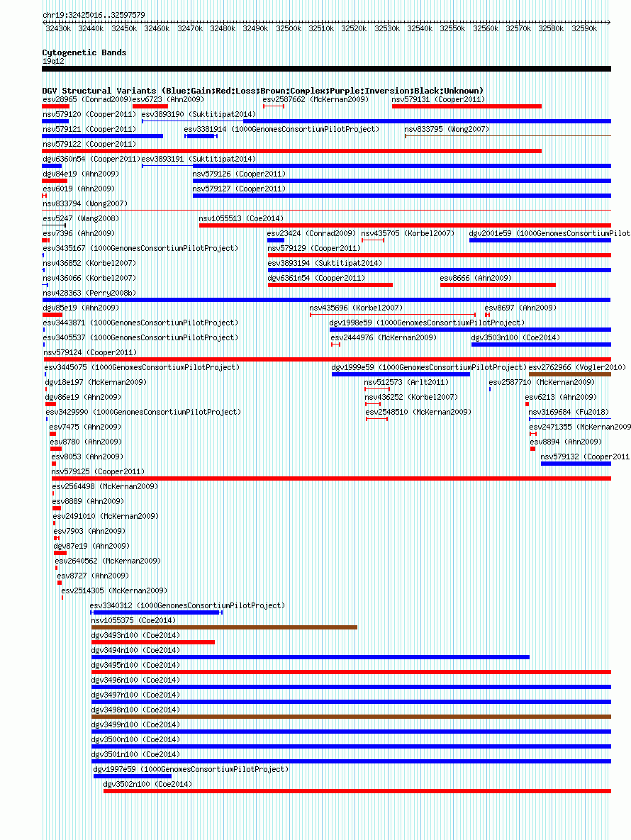
Task: Click the blue bar under dgv3494n100
Action: point(310,657)
